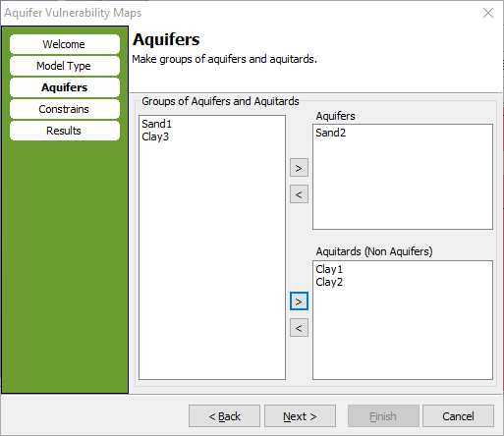
Task: Switch to the Aquifers step
Action: (x=65, y=87)
